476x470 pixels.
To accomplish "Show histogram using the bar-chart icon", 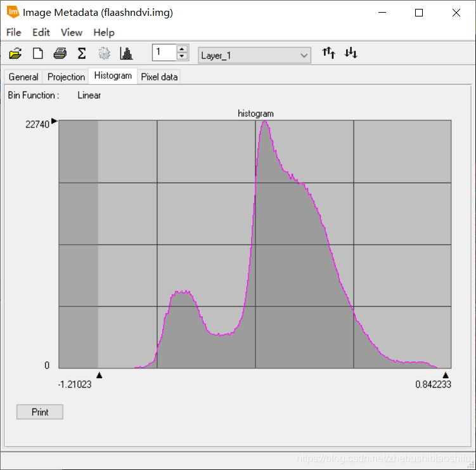I will coord(126,54).
